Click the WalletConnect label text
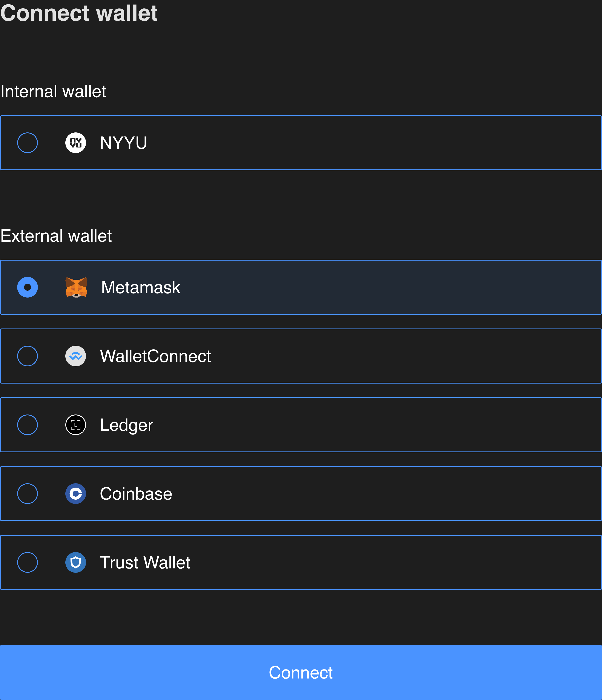Viewport: 602px width, 700px height. [155, 356]
